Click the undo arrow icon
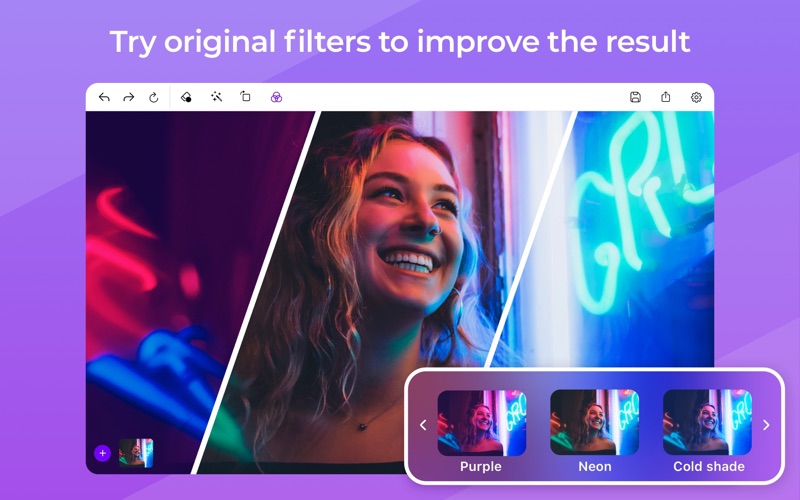Image resolution: width=800 pixels, height=500 pixels. pyautogui.click(x=104, y=97)
